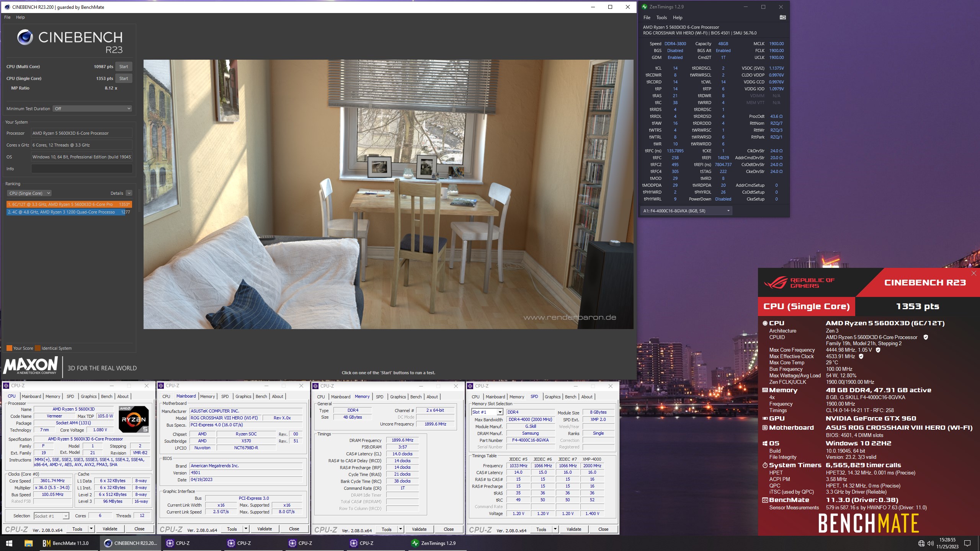
Task: Open the SPD Slot #1 dropdown
Action: pos(487,412)
